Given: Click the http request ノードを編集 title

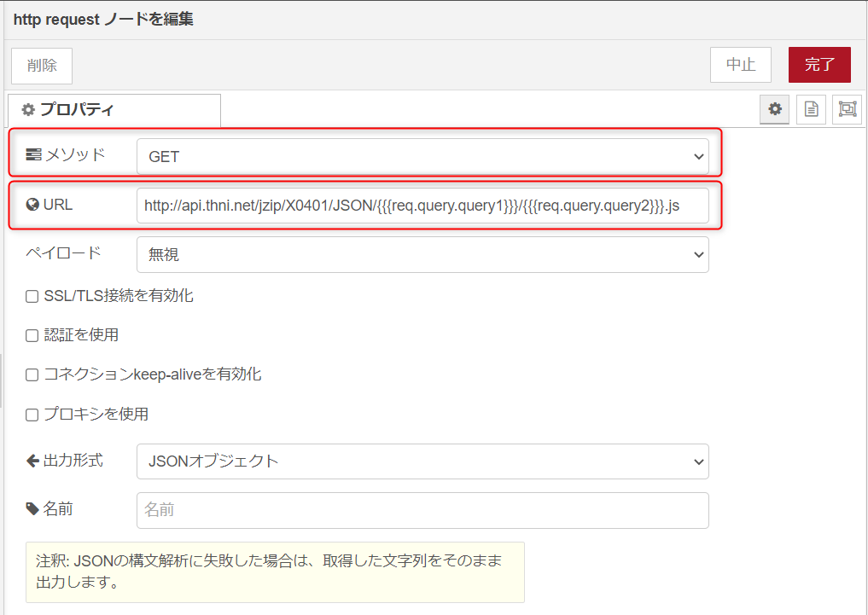Looking at the screenshot, I should (x=103, y=20).
